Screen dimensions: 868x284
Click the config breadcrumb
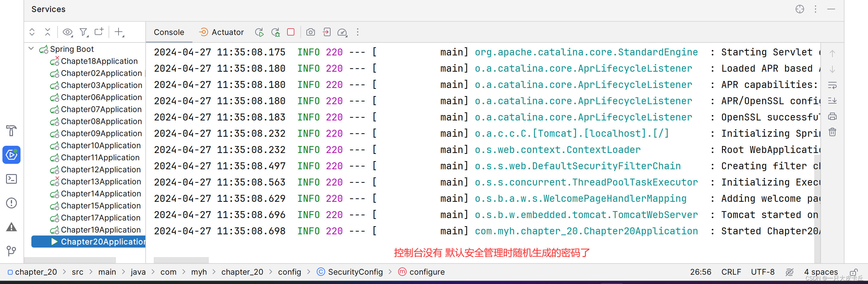(290, 272)
